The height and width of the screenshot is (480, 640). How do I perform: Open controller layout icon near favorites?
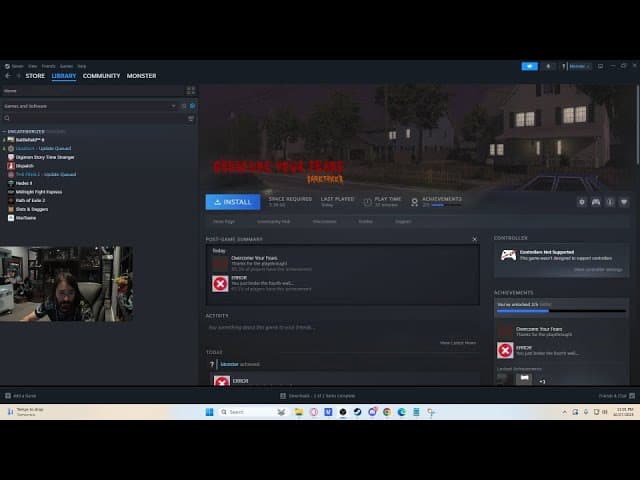tap(596, 202)
